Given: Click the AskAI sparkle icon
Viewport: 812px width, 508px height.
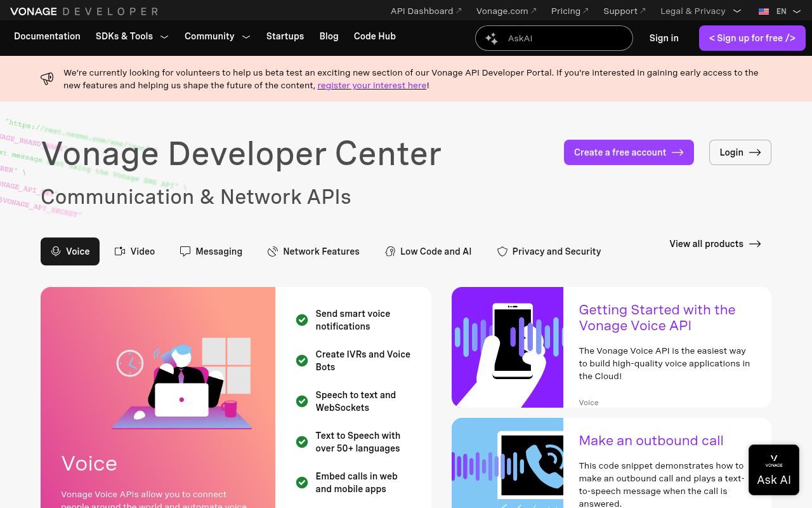Looking at the screenshot, I should pos(492,38).
